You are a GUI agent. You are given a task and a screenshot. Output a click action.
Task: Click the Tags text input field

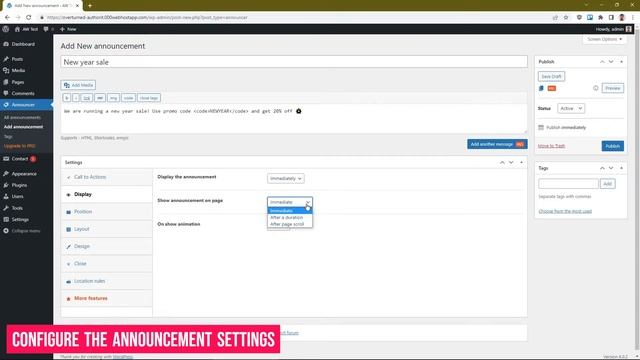tap(568, 184)
